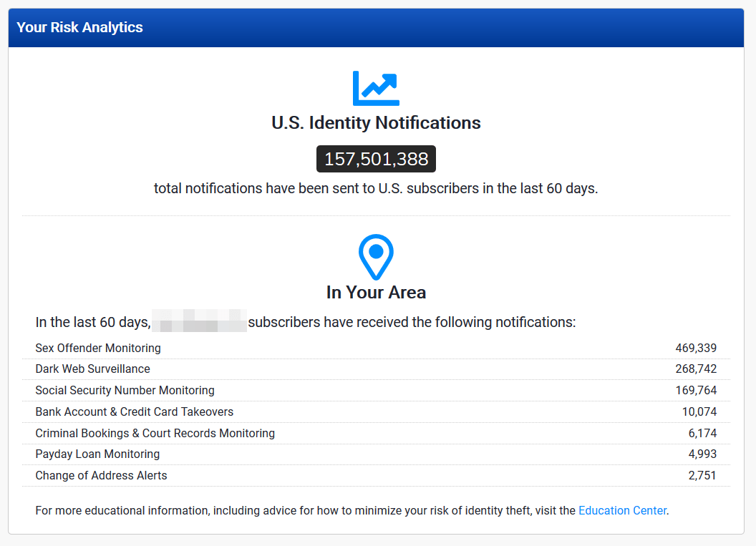Click the U.S. Identity Notifications heading
The image size is (756, 546).
(x=376, y=122)
